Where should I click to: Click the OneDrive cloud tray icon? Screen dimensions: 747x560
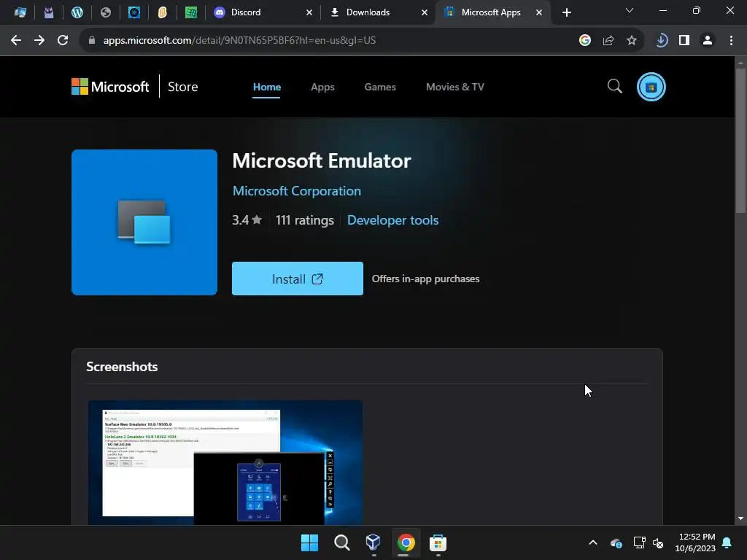616,542
